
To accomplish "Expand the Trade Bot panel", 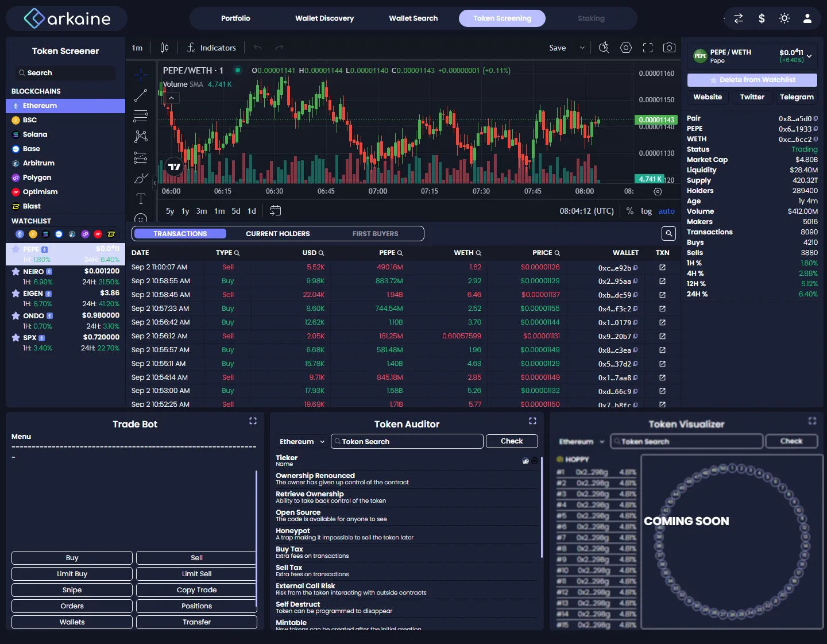I will click(x=253, y=421).
